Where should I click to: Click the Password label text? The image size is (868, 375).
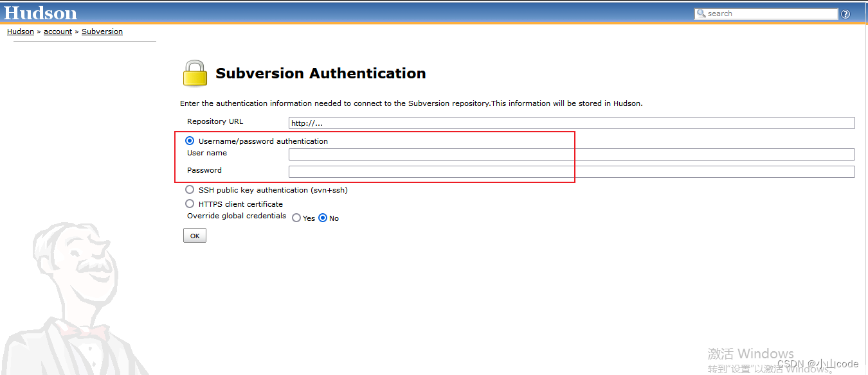point(204,170)
